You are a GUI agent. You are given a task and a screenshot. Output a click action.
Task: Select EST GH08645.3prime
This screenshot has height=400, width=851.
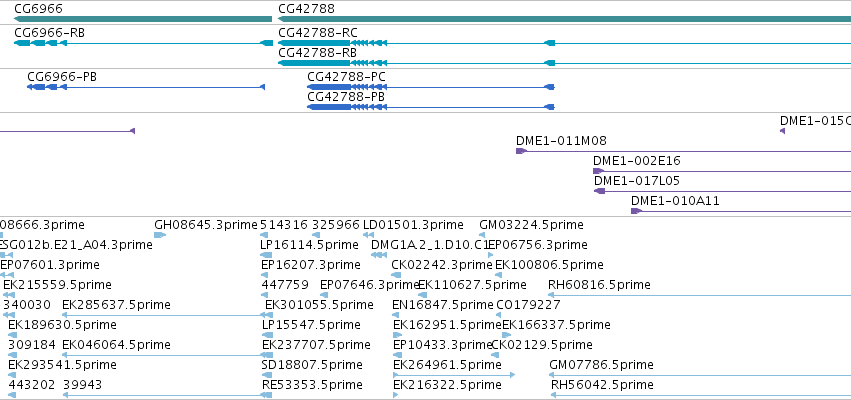coord(206,225)
